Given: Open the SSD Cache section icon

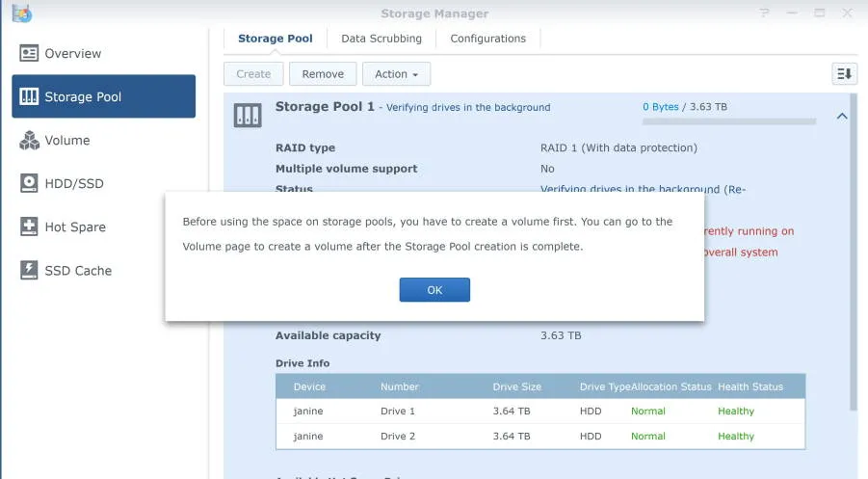Looking at the screenshot, I should [x=29, y=270].
